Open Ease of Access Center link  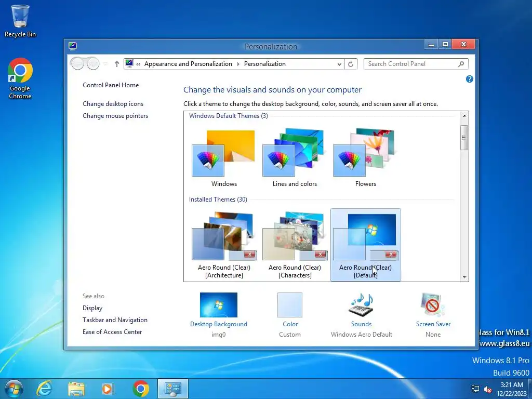click(112, 332)
